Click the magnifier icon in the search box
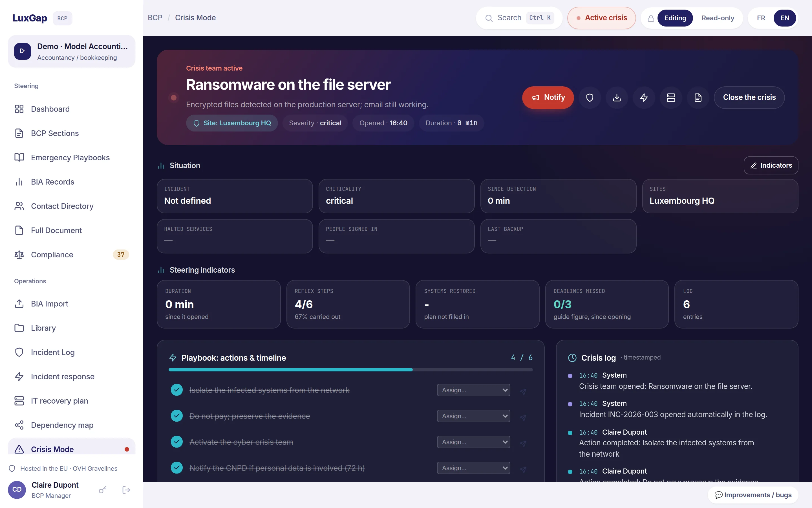The image size is (812, 508). pos(489,18)
